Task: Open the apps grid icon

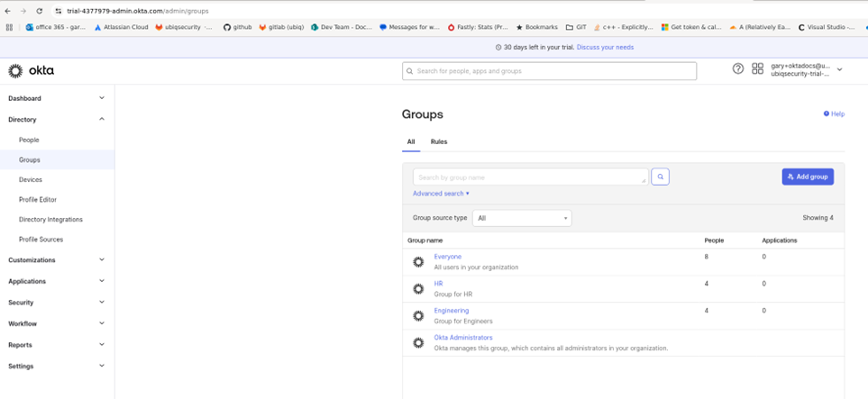Action: tap(757, 69)
